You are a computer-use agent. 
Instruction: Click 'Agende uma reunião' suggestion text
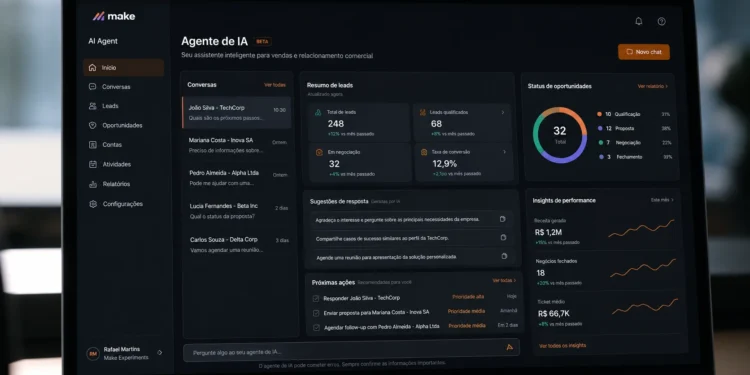coord(386,257)
